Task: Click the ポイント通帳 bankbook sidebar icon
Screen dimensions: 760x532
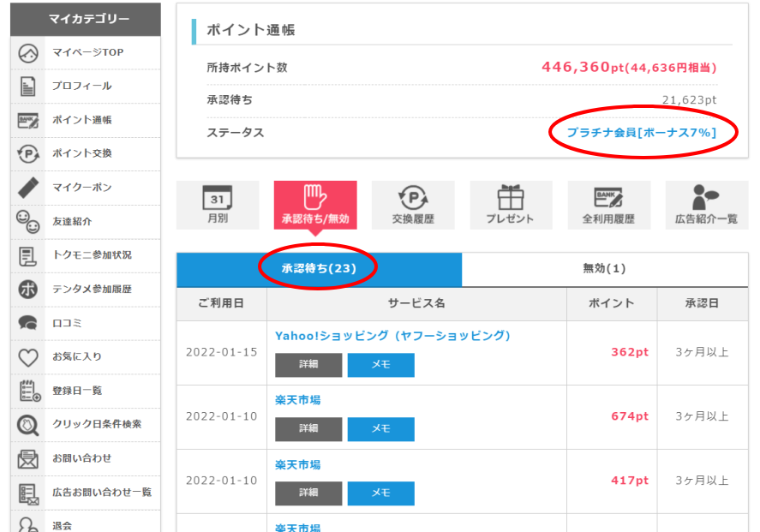Action: [x=28, y=120]
